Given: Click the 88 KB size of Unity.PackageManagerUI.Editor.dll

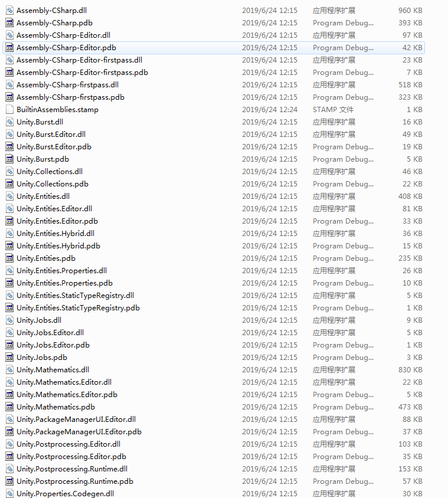Looking at the screenshot, I should tap(412, 420).
